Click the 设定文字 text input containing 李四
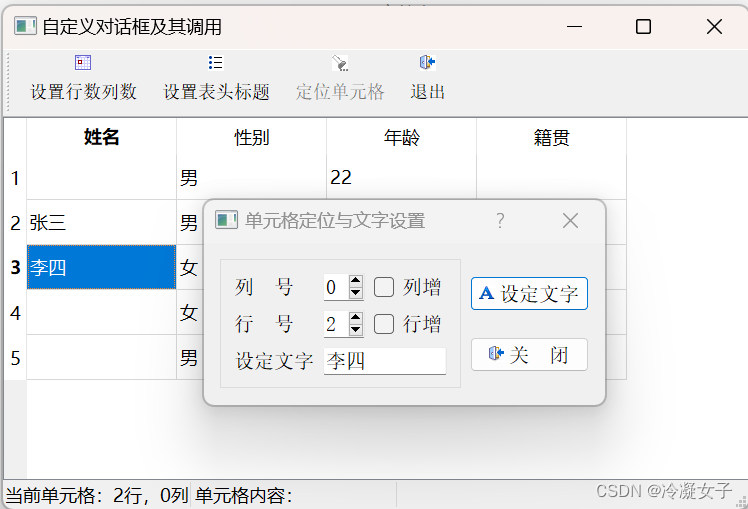The height and width of the screenshot is (509, 748). coord(384,361)
